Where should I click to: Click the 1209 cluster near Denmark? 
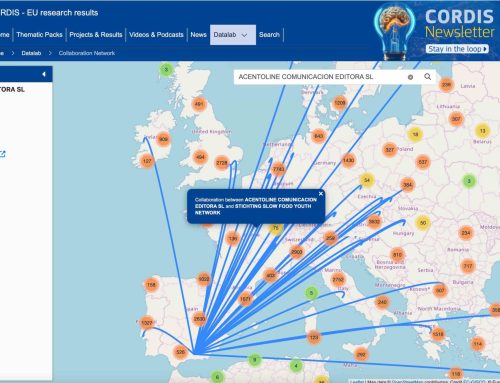point(339,103)
